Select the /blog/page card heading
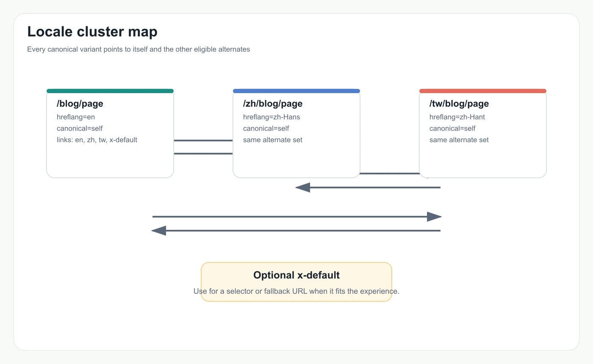The height and width of the screenshot is (364, 593). coord(80,104)
